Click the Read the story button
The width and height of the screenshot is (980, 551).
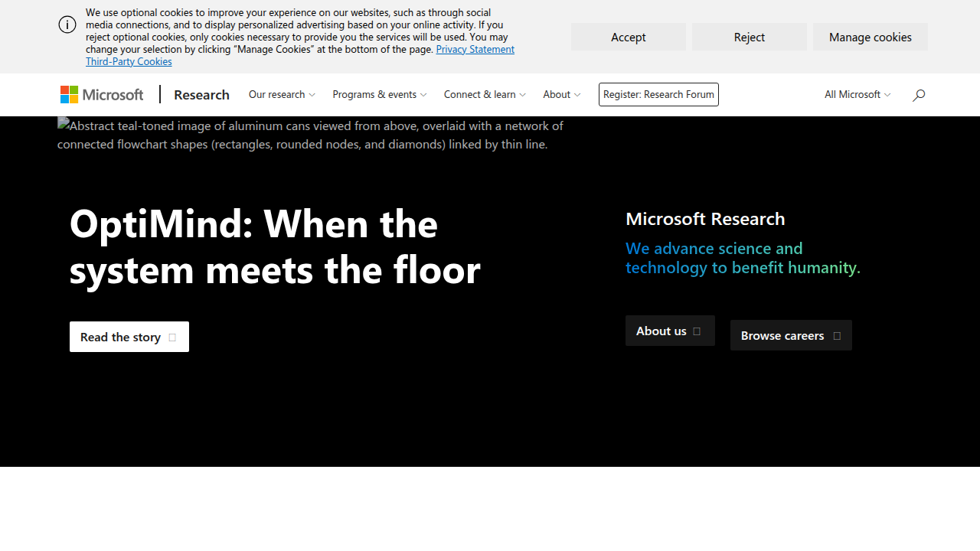coord(129,337)
